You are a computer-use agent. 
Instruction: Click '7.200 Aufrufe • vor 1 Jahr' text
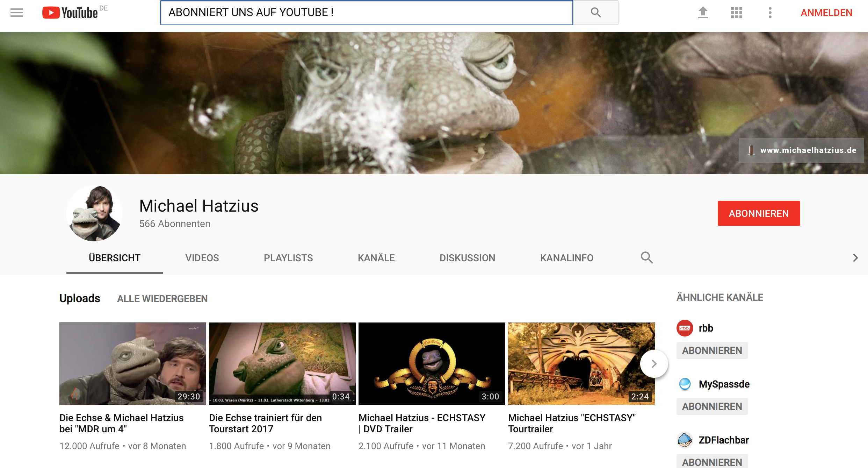(560, 446)
